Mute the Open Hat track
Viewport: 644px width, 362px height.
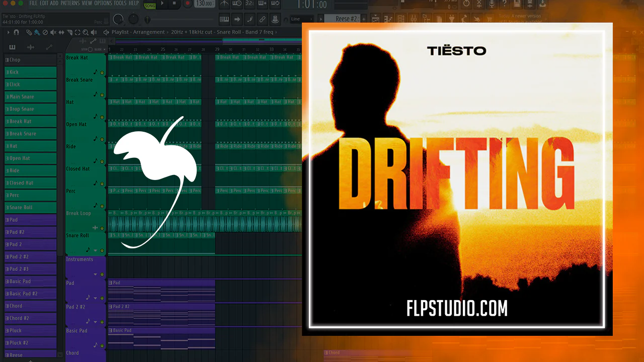(x=102, y=139)
